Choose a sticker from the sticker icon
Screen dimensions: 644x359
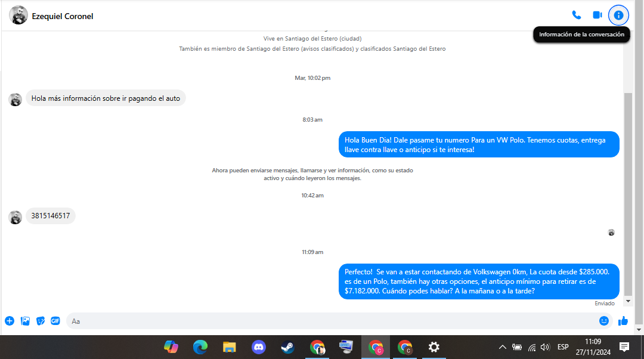click(41, 321)
